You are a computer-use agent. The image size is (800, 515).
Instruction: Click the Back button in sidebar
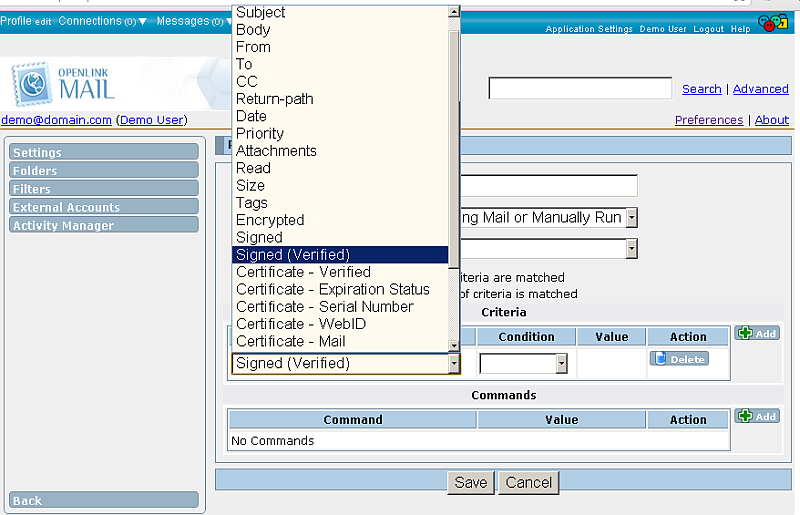tap(104, 500)
